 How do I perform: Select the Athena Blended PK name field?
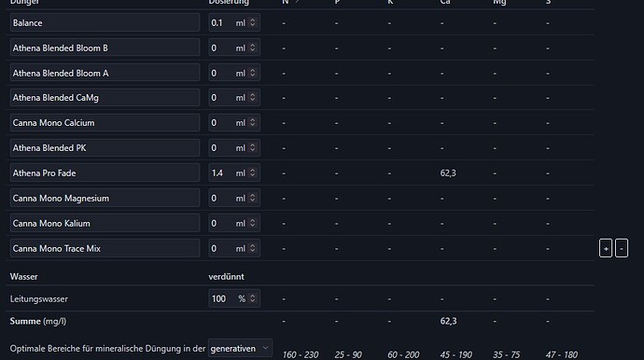[x=105, y=147]
